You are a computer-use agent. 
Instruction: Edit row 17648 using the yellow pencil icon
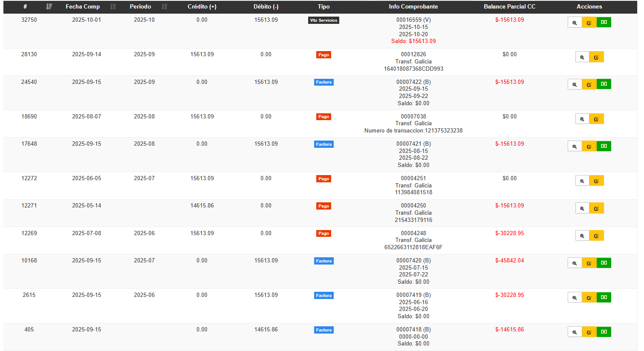589,146
